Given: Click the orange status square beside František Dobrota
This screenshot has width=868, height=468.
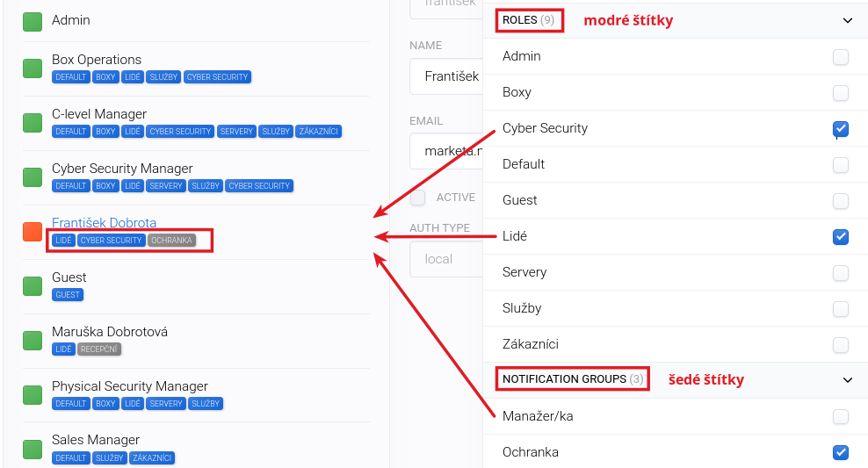Looking at the screenshot, I should (33, 231).
